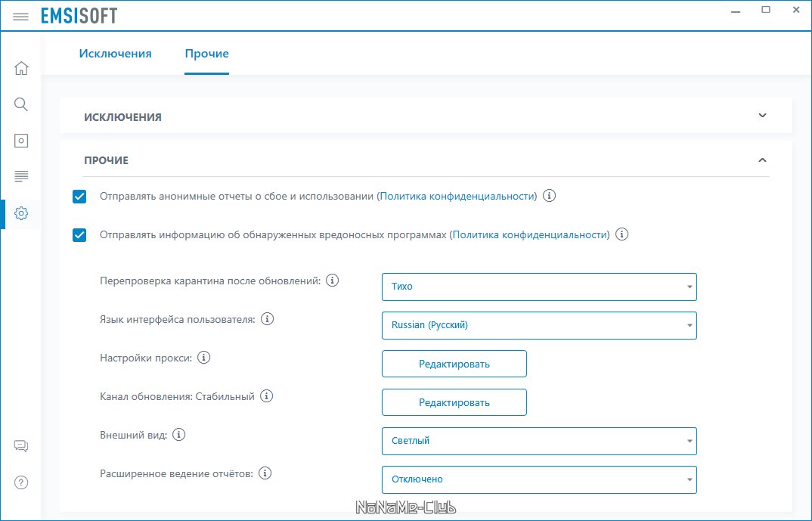Show info for Язык интерфейса пользователя
812x521 pixels.
pos(267,319)
